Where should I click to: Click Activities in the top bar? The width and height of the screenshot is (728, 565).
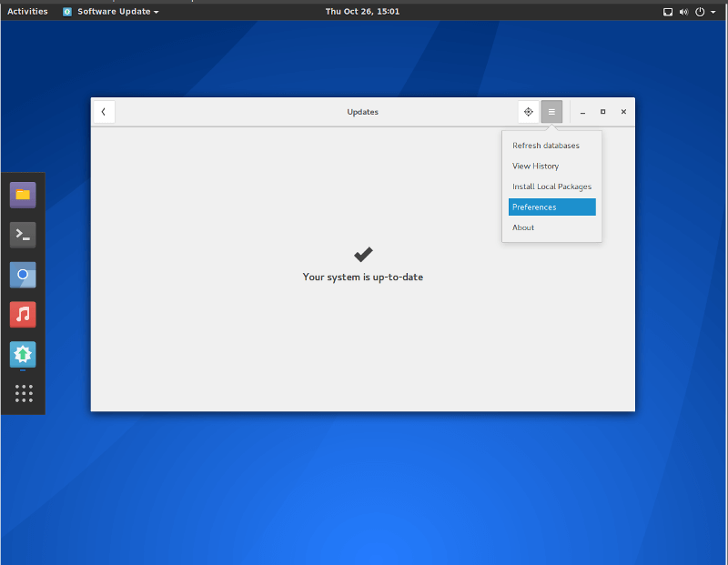[x=27, y=11]
